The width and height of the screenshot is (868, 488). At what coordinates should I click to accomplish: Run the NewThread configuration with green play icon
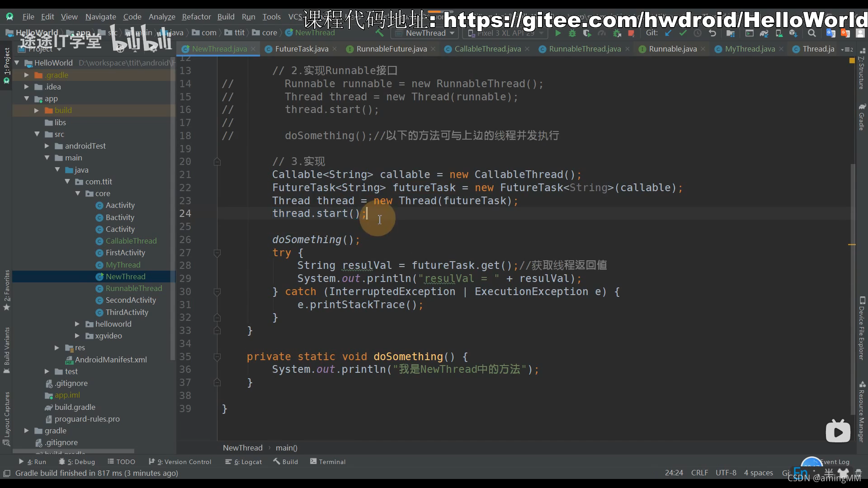tap(558, 33)
